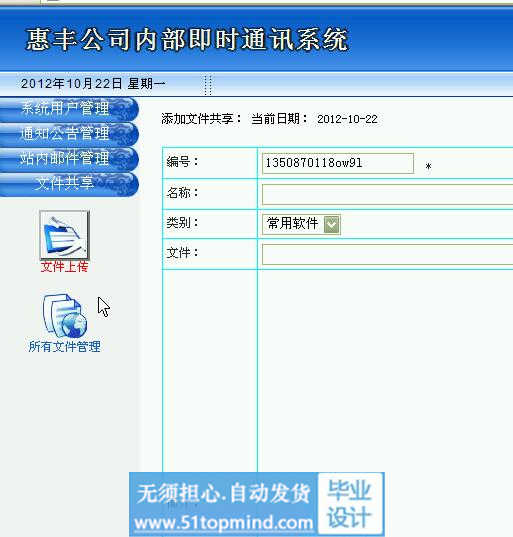Click the 文件上传 upload folder icon
This screenshot has width=513, height=537.
pyautogui.click(x=64, y=235)
